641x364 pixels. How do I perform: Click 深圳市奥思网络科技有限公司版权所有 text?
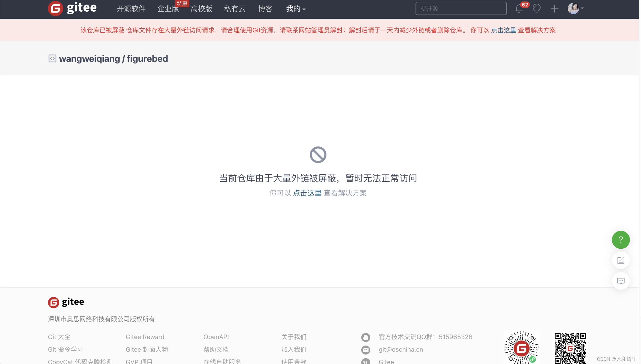click(101, 319)
